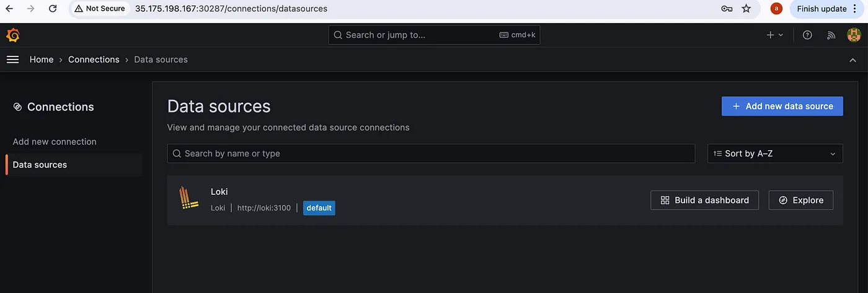This screenshot has height=293, width=868.
Task: Open the saved passwords key icon
Action: tap(727, 9)
